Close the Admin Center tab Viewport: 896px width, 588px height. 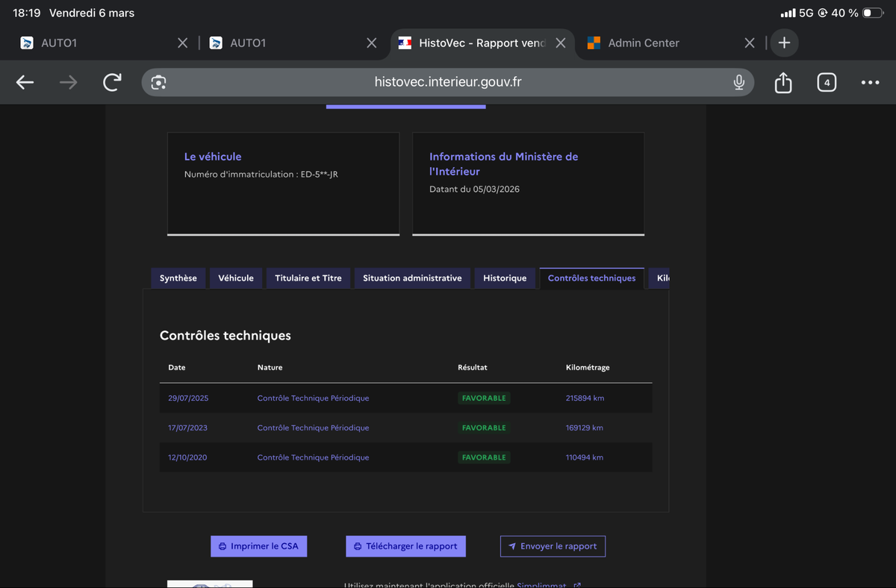click(750, 43)
